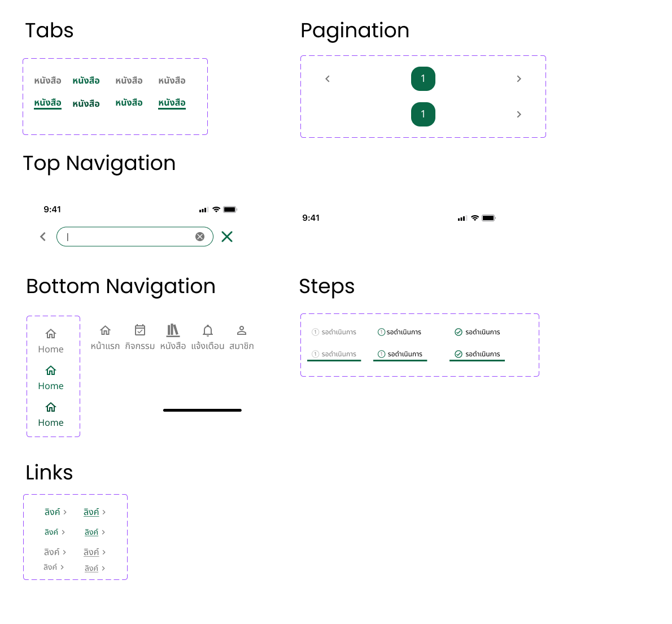The height and width of the screenshot is (624, 672).
Task: Click the gray Home icon in the dashed box
Action: pyautogui.click(x=51, y=334)
